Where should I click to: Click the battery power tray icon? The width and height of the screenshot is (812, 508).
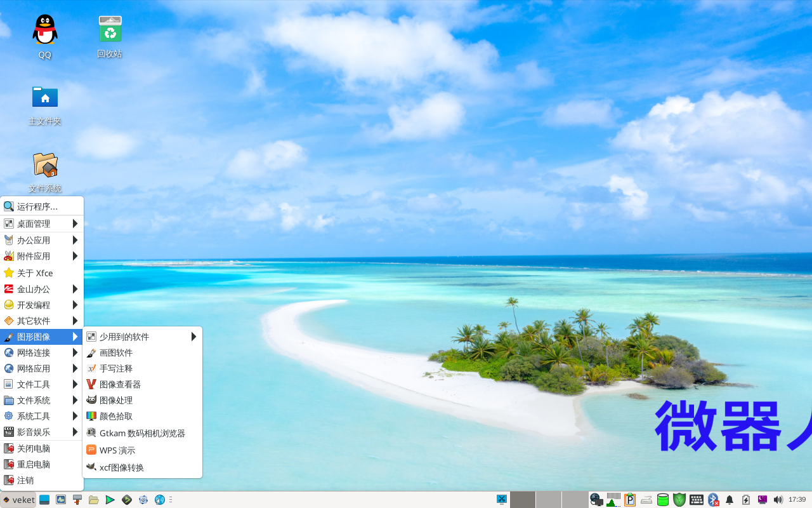pyautogui.click(x=746, y=500)
